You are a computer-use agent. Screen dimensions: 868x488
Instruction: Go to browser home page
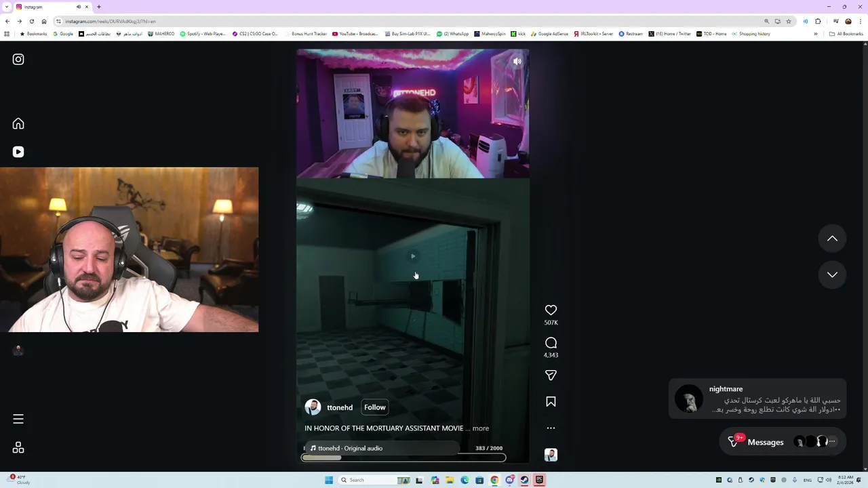(44, 21)
